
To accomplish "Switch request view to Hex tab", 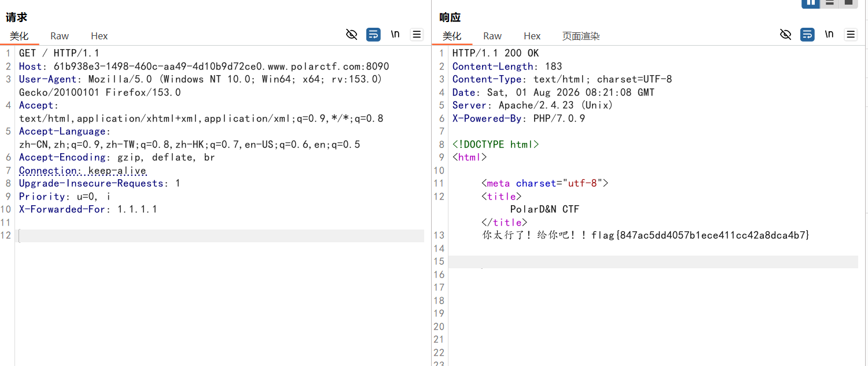I will [x=100, y=36].
